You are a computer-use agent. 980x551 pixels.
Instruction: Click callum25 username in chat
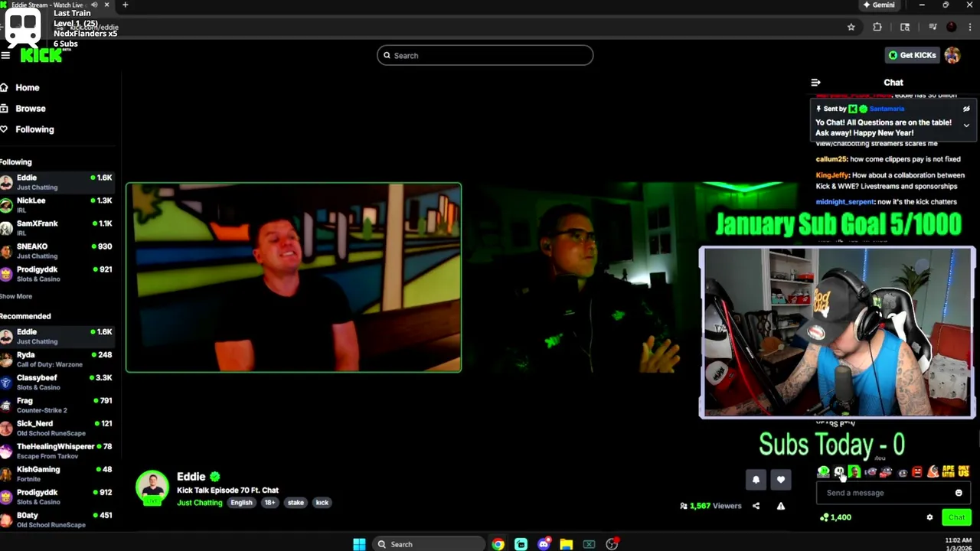831,159
